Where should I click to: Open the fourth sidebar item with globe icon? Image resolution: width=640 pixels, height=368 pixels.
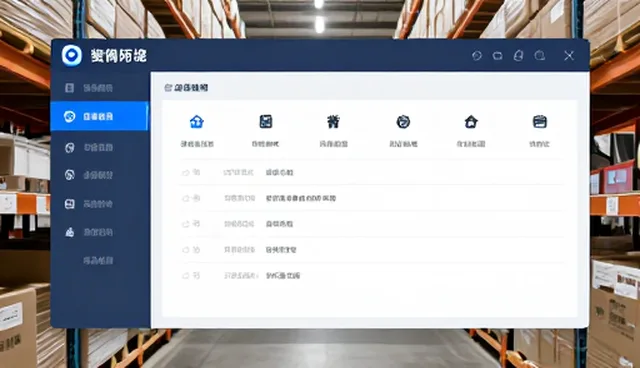point(100,175)
